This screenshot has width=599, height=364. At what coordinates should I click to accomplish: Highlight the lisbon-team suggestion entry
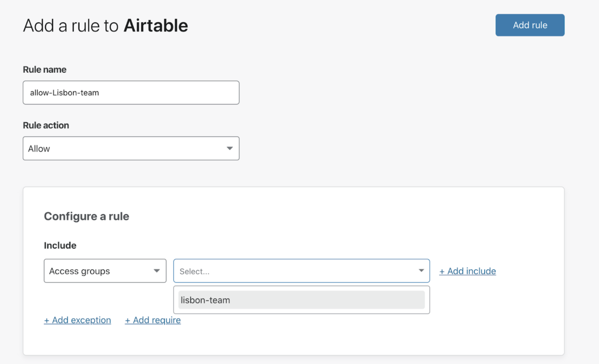[x=301, y=300]
